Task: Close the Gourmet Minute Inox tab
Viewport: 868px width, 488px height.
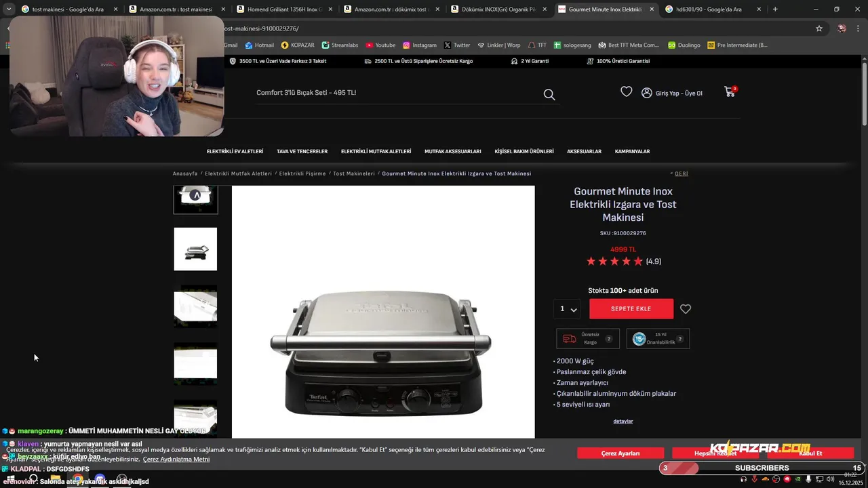Action: pyautogui.click(x=652, y=9)
